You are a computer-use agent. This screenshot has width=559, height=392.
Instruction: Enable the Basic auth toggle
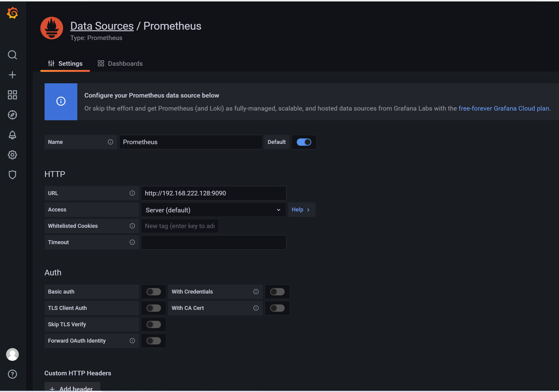pos(154,292)
